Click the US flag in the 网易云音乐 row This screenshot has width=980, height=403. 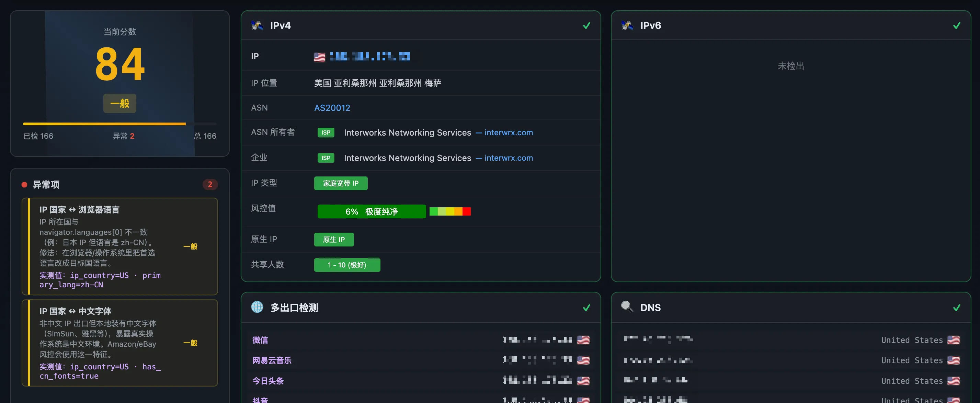[583, 360]
